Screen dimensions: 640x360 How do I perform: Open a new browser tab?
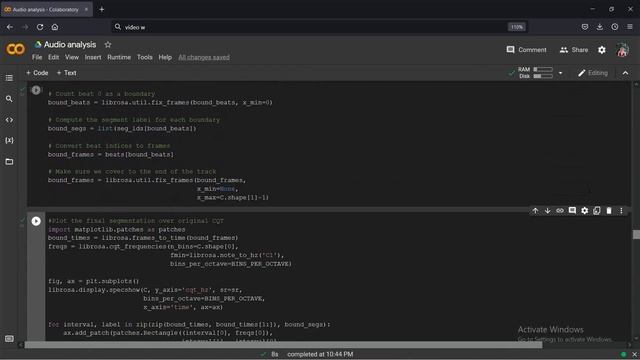(x=102, y=9)
